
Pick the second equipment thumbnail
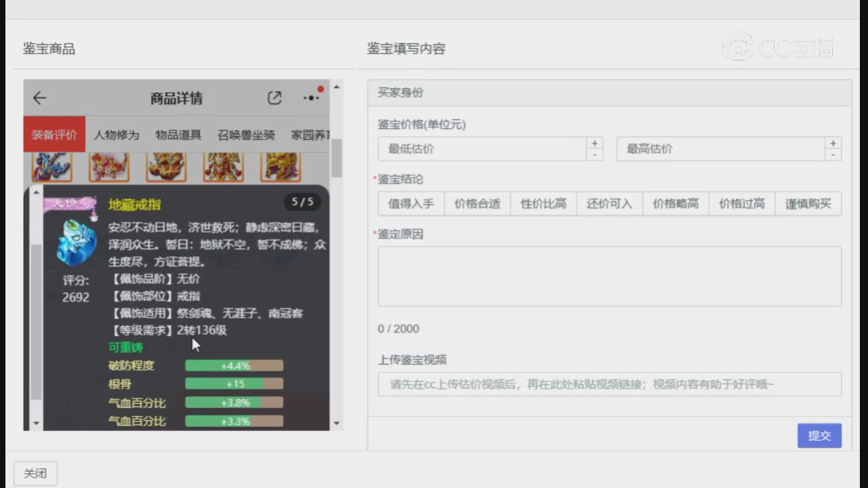[x=108, y=167]
